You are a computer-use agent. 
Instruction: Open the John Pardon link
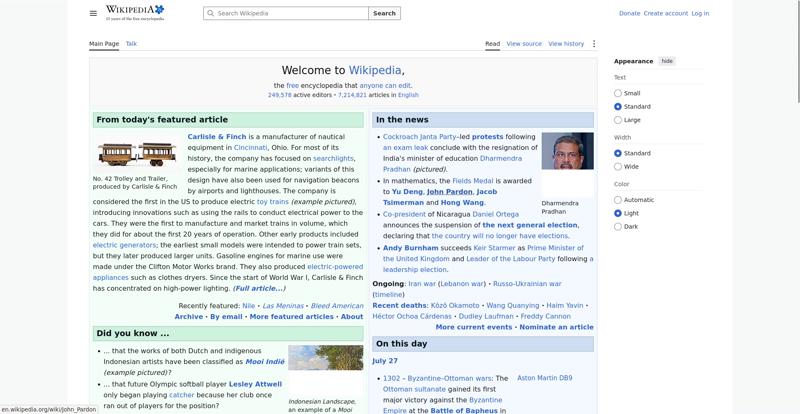click(449, 192)
